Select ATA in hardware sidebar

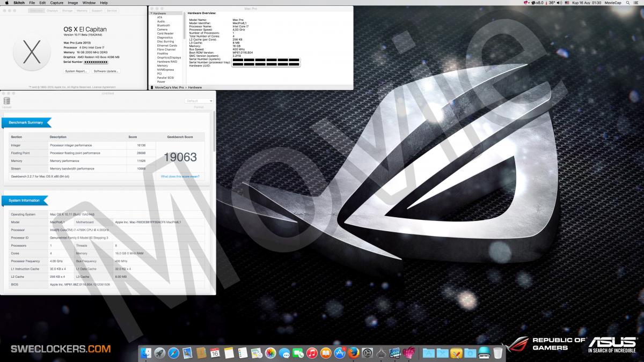159,17
